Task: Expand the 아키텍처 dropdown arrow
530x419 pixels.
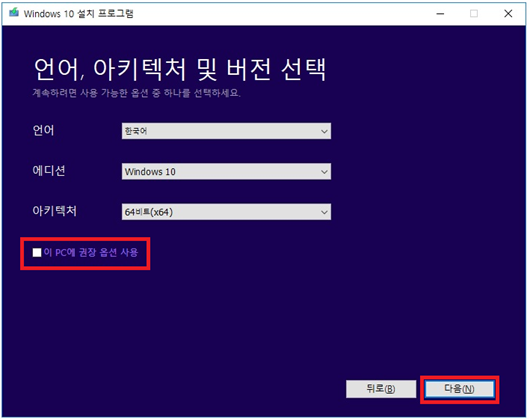Action: 324,212
